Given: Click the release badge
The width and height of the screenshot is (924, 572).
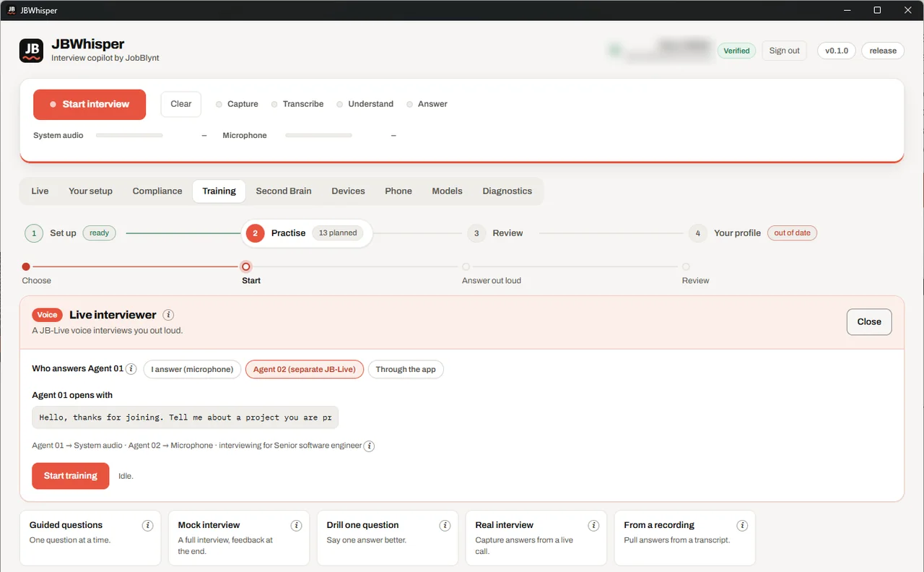Looking at the screenshot, I should [883, 51].
